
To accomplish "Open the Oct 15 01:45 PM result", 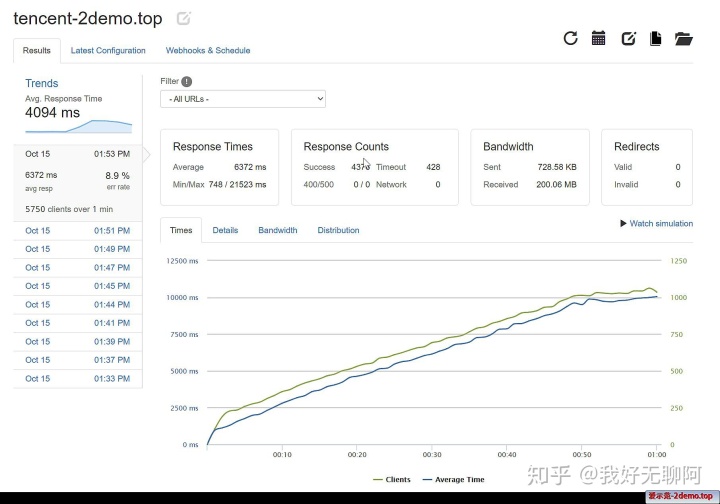I will pyautogui.click(x=78, y=286).
